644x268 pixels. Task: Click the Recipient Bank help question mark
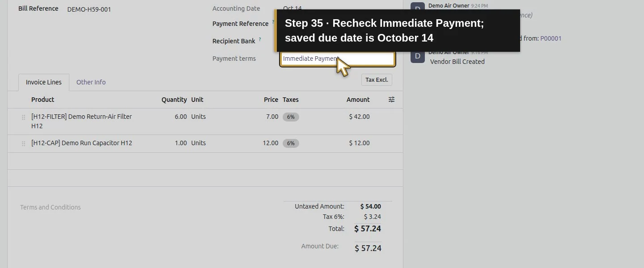(x=260, y=39)
